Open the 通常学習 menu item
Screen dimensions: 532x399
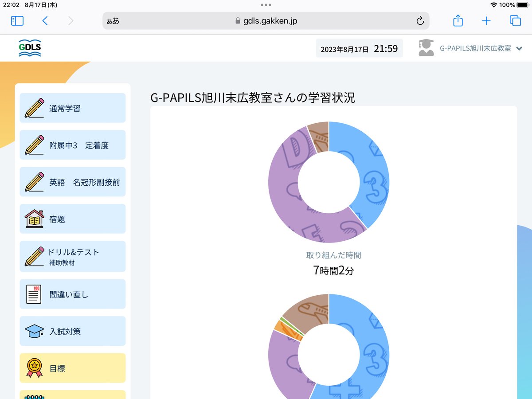click(x=73, y=108)
